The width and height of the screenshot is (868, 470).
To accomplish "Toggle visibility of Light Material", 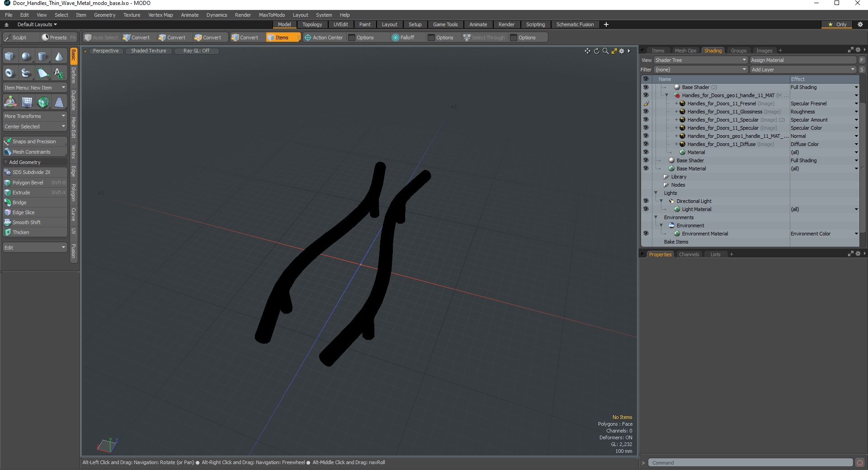I will (646, 209).
